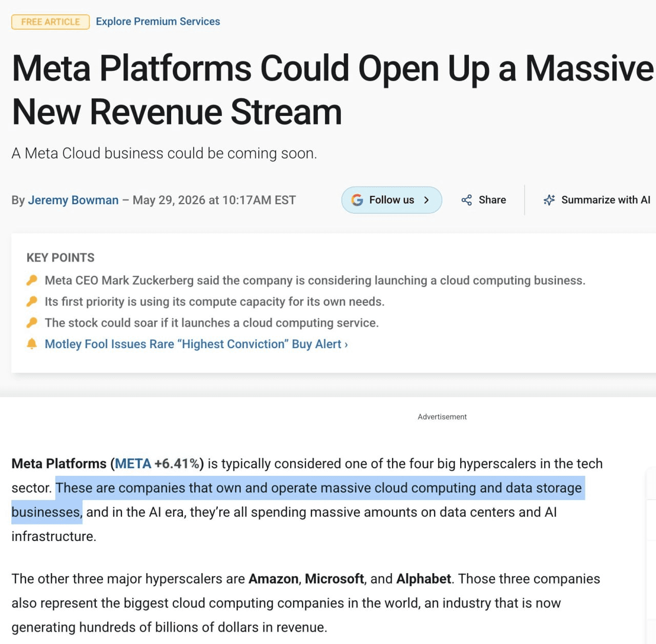
Task: Click key icon beside stock could soar
Action: (32, 323)
